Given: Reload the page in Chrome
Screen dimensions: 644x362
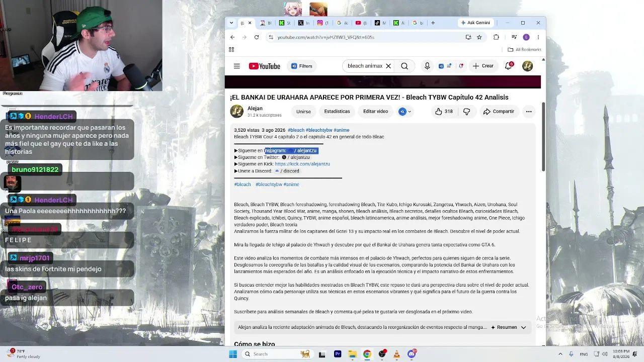Looking at the screenshot, I should (x=257, y=37).
